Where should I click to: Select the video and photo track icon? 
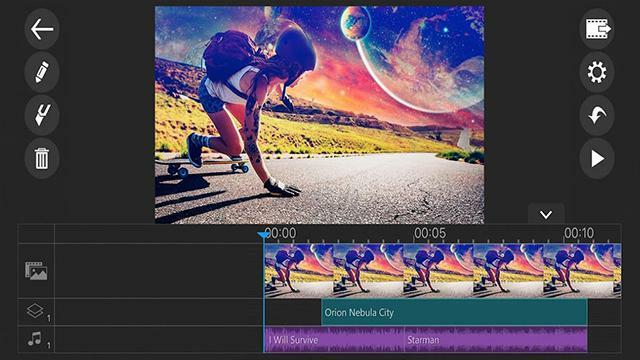click(36, 271)
